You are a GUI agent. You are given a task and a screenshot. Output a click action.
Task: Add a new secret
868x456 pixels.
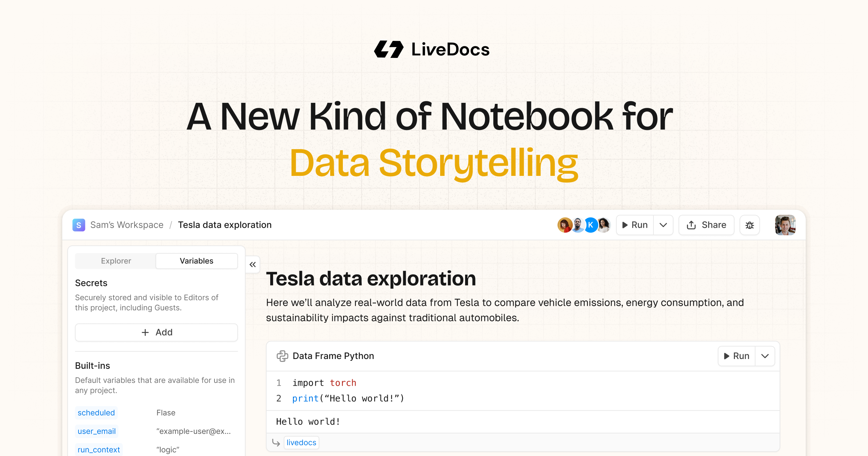156,332
